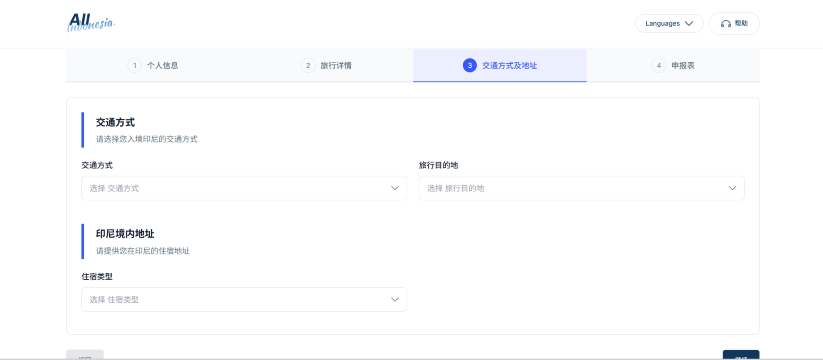Click chevron arrow of 住宿类型 dropdown

coord(395,299)
